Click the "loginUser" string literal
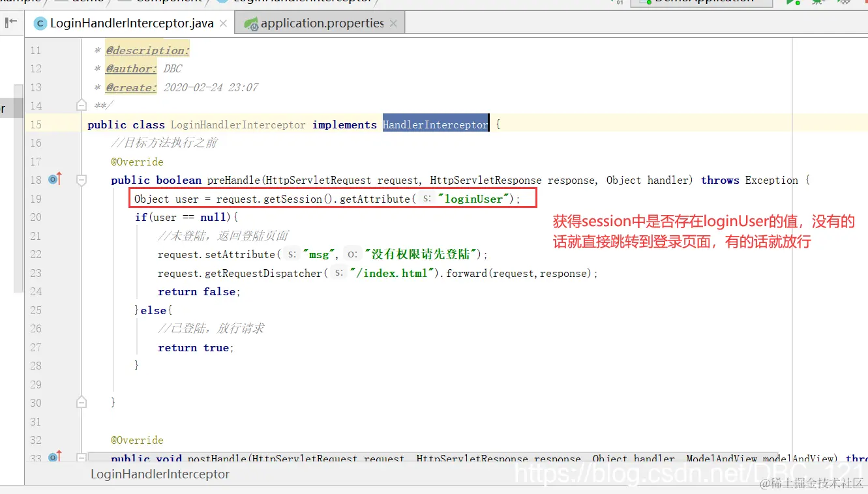Image resolution: width=868 pixels, height=494 pixels. 473,199
